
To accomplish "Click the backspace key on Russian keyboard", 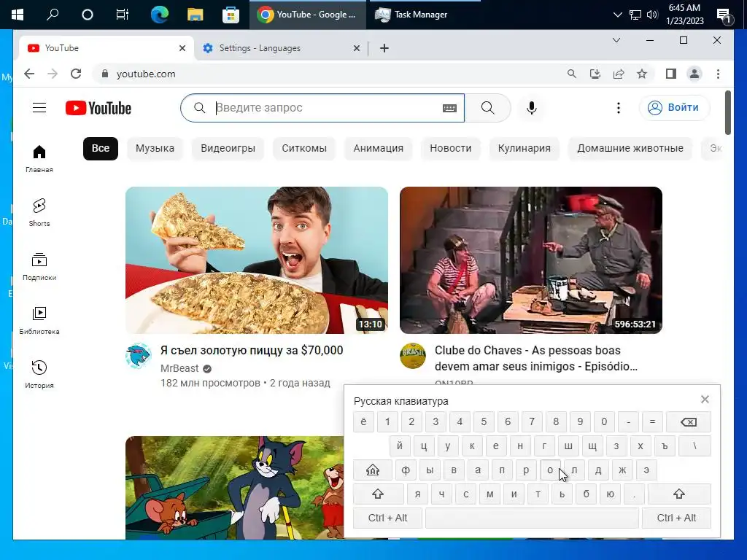I will (x=689, y=422).
